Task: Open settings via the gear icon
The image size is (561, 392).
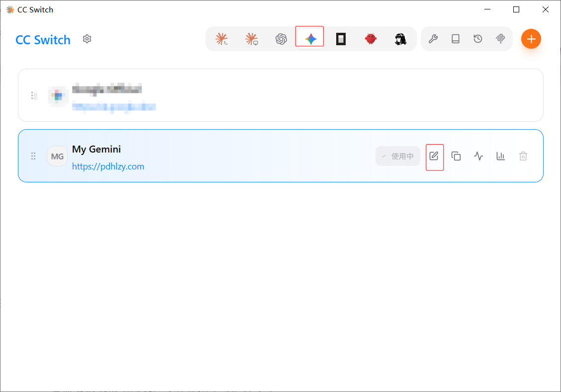Action: [87, 39]
